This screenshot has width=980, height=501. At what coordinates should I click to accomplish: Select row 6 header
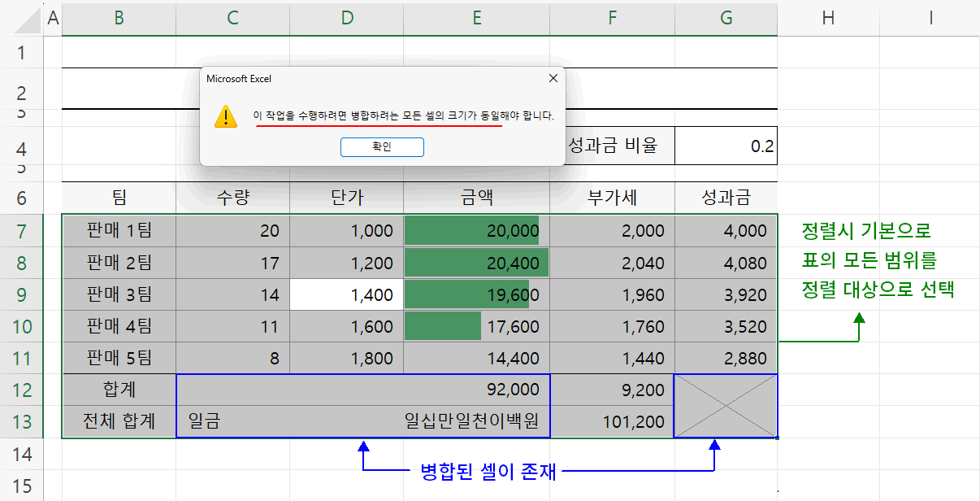tap(21, 198)
